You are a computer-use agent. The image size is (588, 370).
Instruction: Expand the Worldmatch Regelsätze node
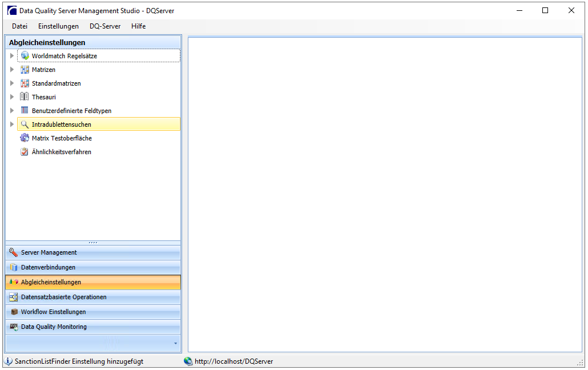12,55
